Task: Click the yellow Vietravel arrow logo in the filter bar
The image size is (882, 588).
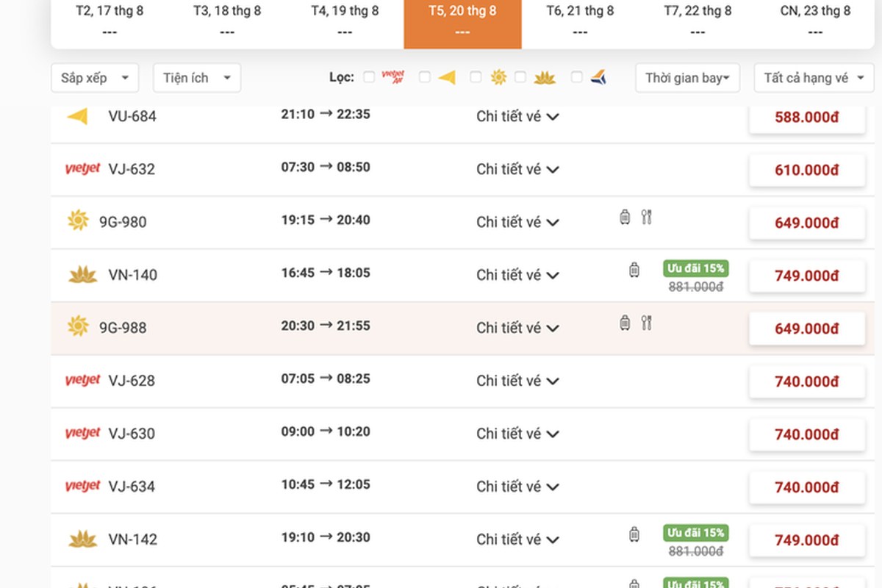Action: [x=447, y=77]
